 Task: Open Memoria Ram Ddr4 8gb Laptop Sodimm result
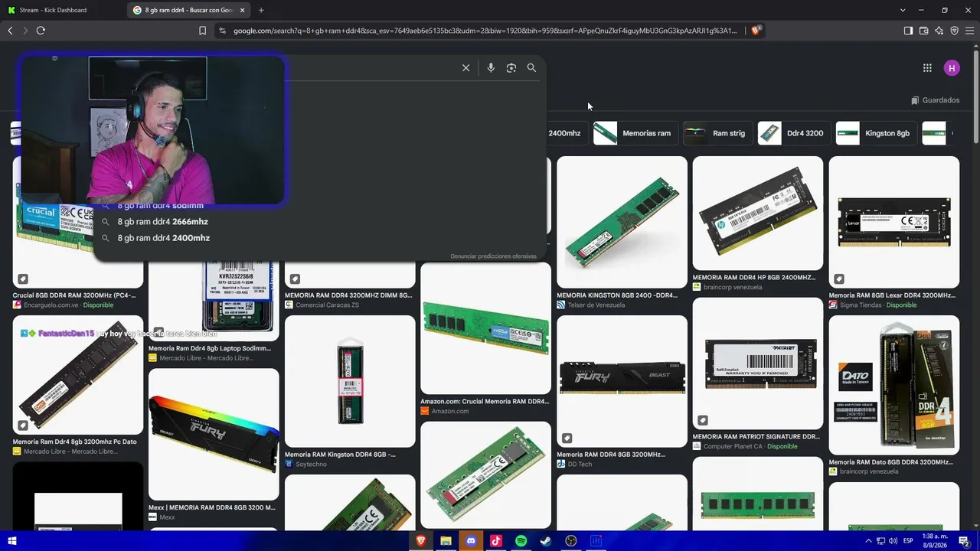click(x=210, y=348)
